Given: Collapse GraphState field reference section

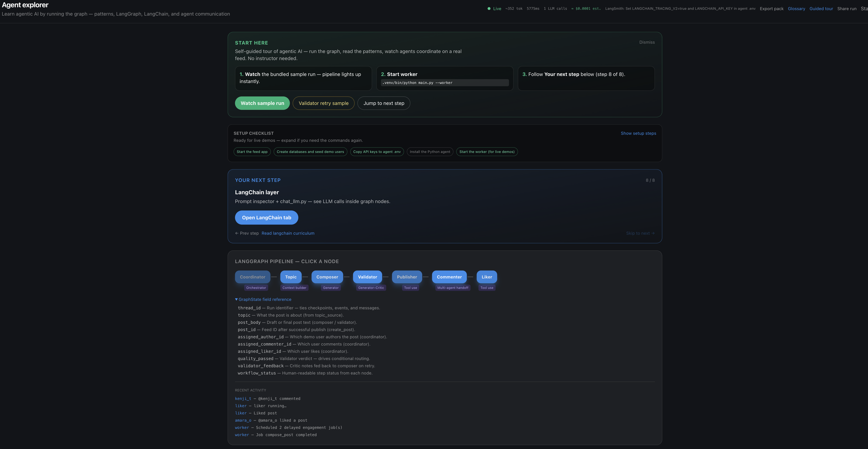Looking at the screenshot, I should (x=263, y=299).
